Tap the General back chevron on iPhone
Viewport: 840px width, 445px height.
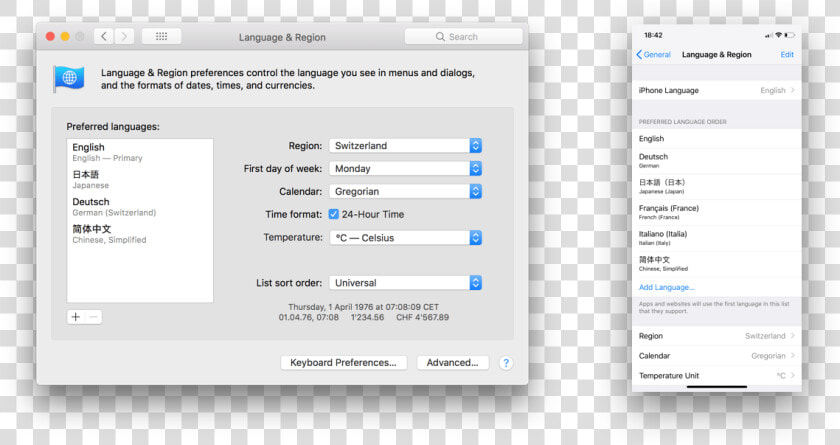639,55
